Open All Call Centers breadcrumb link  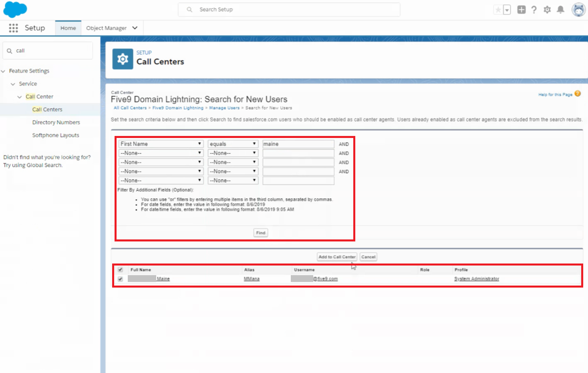(130, 108)
